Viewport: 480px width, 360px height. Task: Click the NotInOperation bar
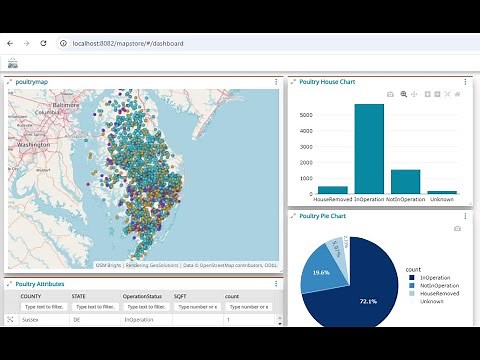pos(406,182)
